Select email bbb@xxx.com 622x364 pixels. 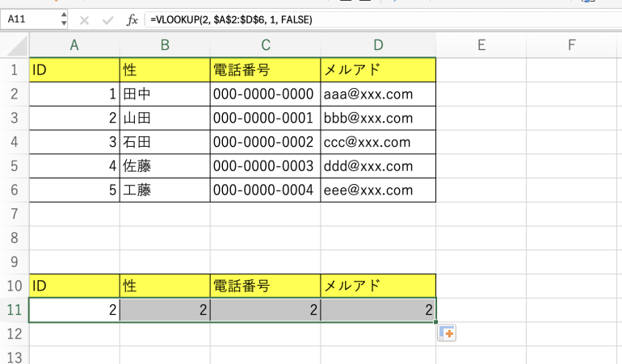click(378, 118)
